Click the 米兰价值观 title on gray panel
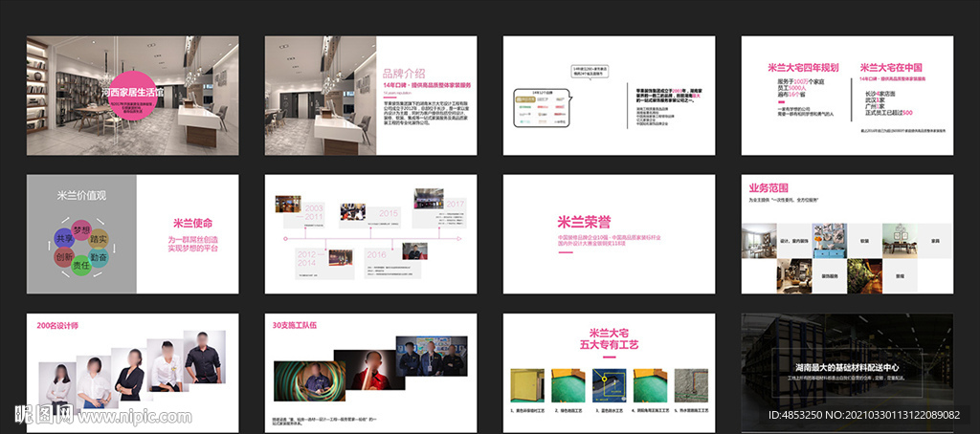 [x=82, y=195]
